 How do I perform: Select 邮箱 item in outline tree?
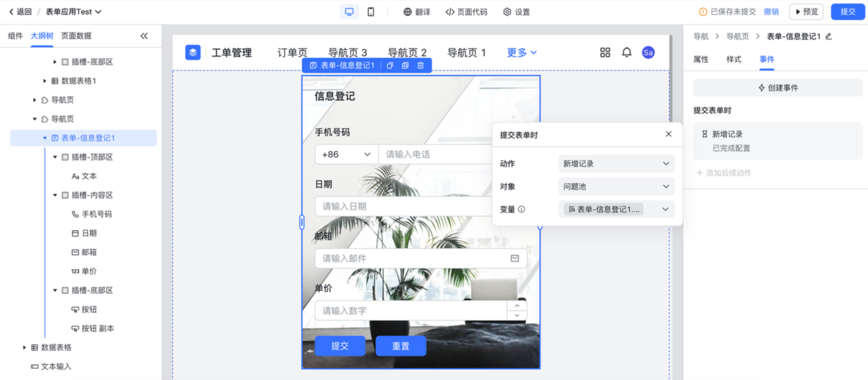coord(84,252)
